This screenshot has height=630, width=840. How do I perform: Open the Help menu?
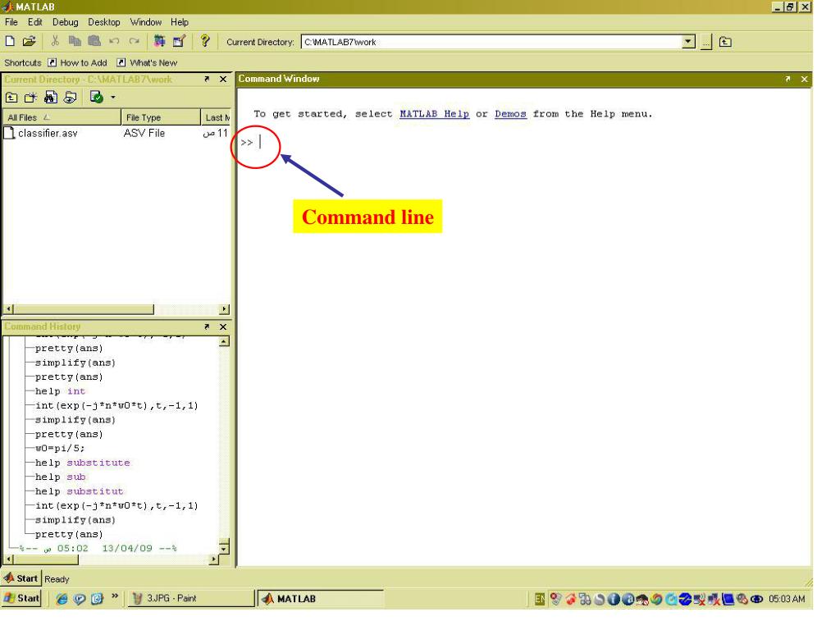click(180, 22)
